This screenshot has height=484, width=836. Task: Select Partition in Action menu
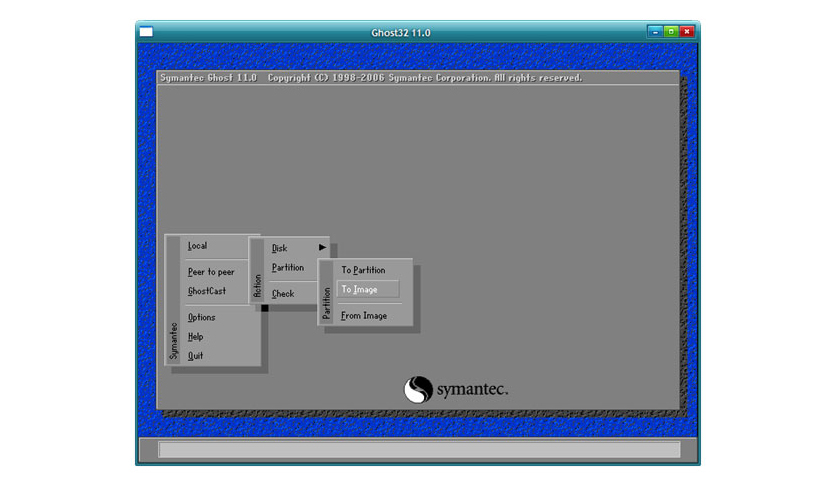tap(288, 268)
